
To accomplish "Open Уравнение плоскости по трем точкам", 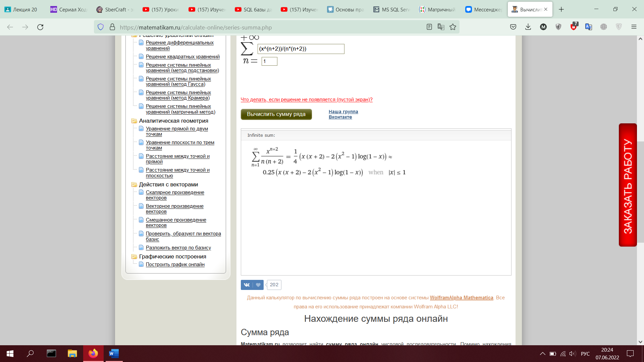I will point(180,145).
